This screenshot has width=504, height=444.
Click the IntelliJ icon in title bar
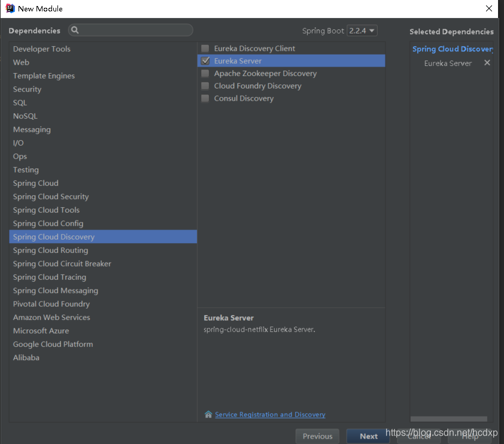tap(10, 8)
